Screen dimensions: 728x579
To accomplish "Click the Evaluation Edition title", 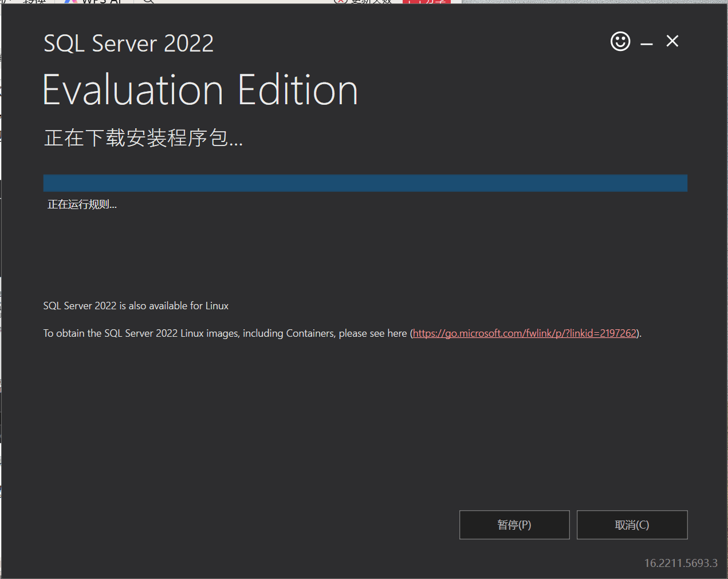I will [x=200, y=90].
